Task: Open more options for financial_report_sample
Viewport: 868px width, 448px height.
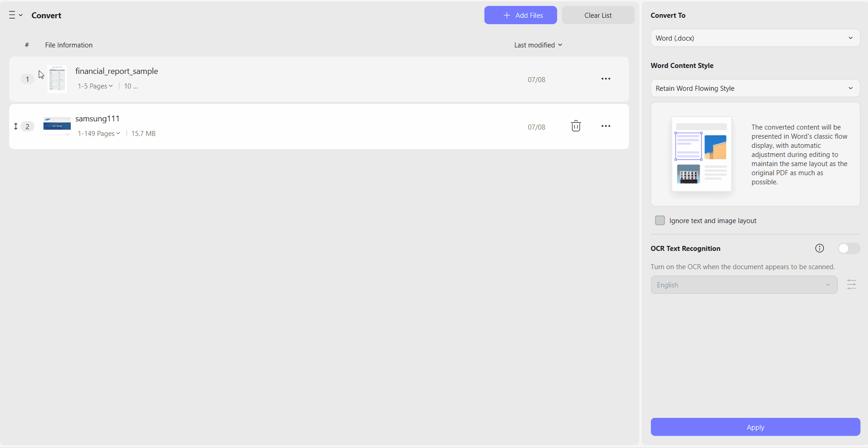Action: tap(606, 79)
